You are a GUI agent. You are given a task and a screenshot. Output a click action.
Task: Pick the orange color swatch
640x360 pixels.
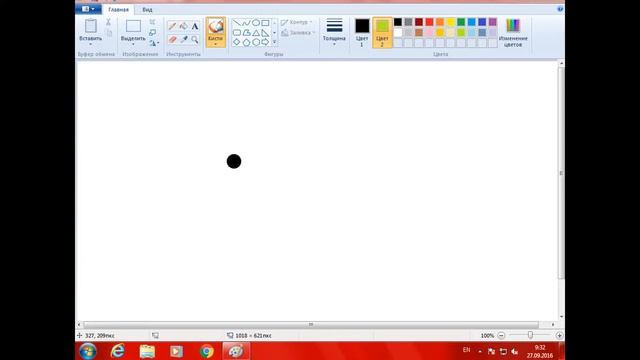[x=440, y=22]
